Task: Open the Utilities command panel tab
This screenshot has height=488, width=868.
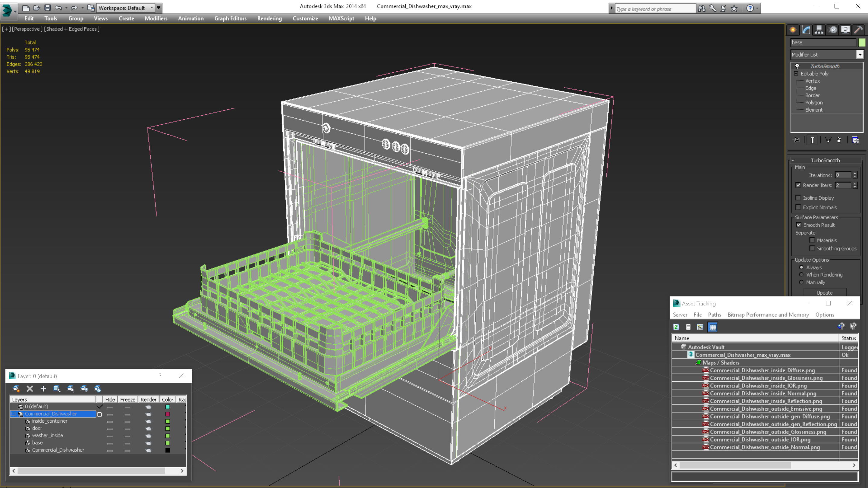Action: (859, 30)
